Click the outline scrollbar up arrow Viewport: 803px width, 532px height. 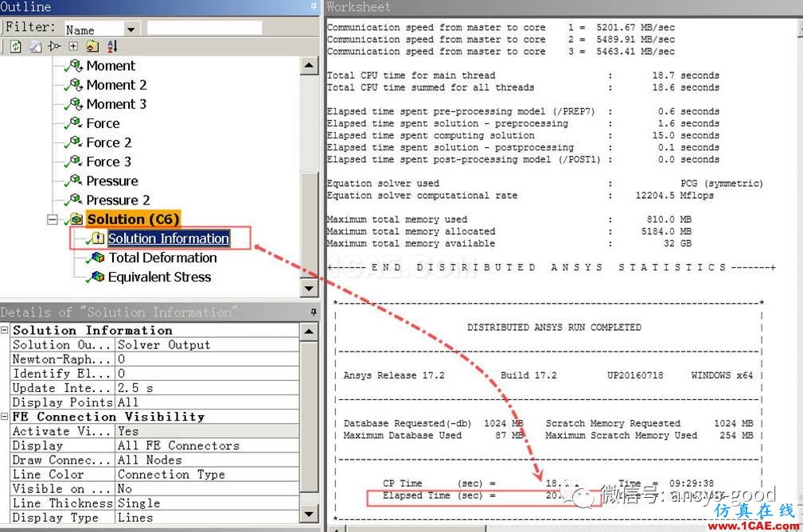[309, 65]
